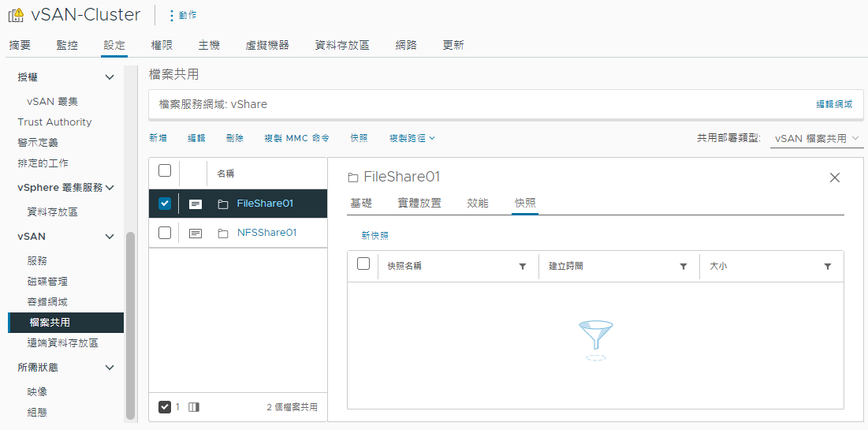
Task: Filter by 建立時間 column
Action: [683, 267]
